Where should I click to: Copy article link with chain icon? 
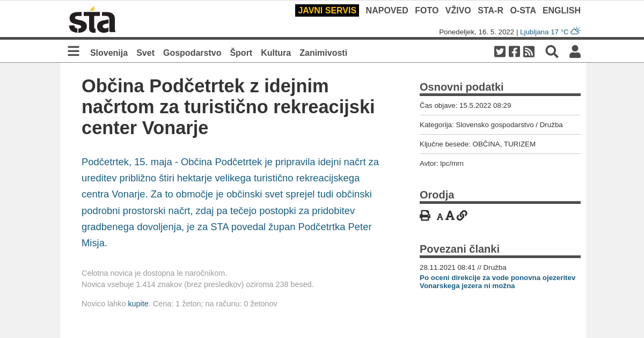click(x=462, y=216)
